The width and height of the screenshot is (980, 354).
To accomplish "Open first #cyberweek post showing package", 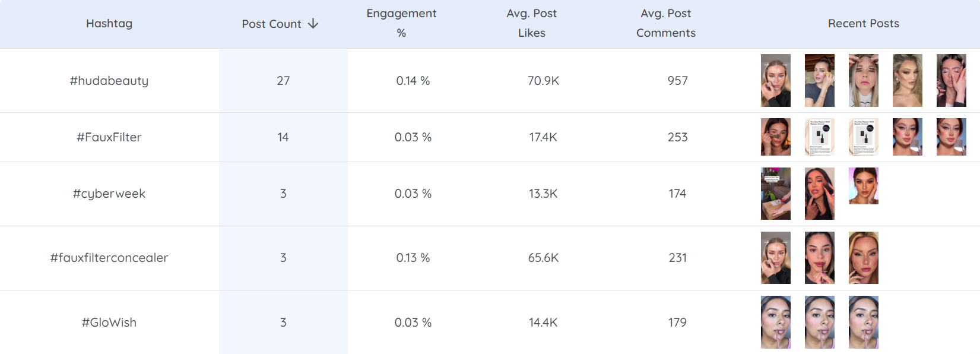I will coord(776,194).
